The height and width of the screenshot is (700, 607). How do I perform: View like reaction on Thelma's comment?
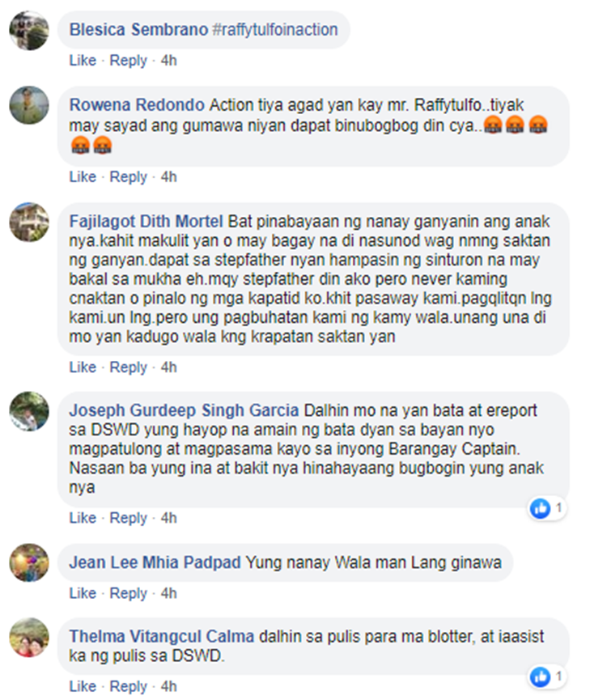tap(547, 677)
